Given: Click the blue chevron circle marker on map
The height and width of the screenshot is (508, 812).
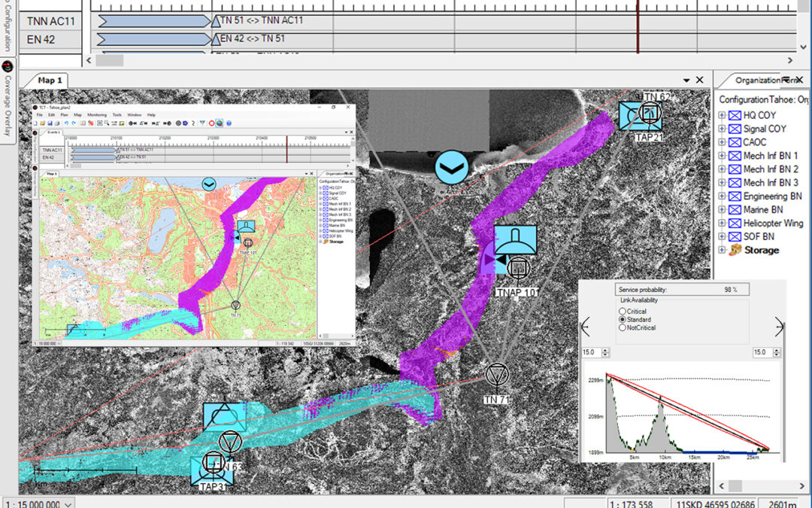Looking at the screenshot, I should [x=452, y=167].
